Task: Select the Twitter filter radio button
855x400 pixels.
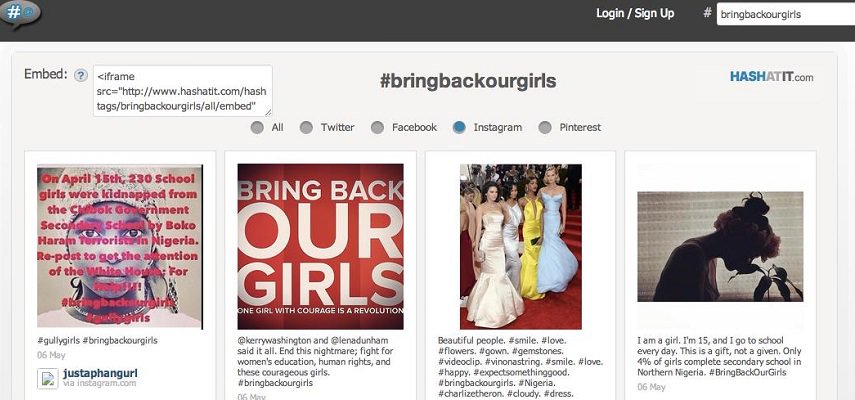Action: pos(306,128)
